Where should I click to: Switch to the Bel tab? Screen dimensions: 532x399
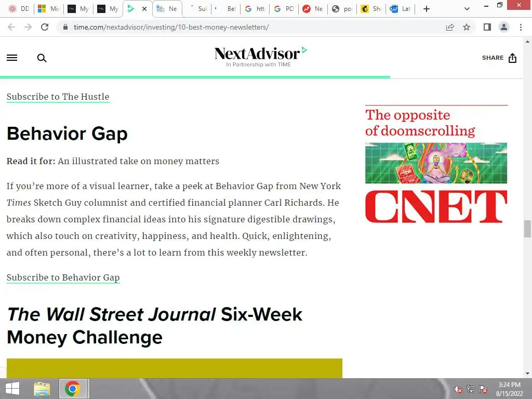(x=226, y=9)
